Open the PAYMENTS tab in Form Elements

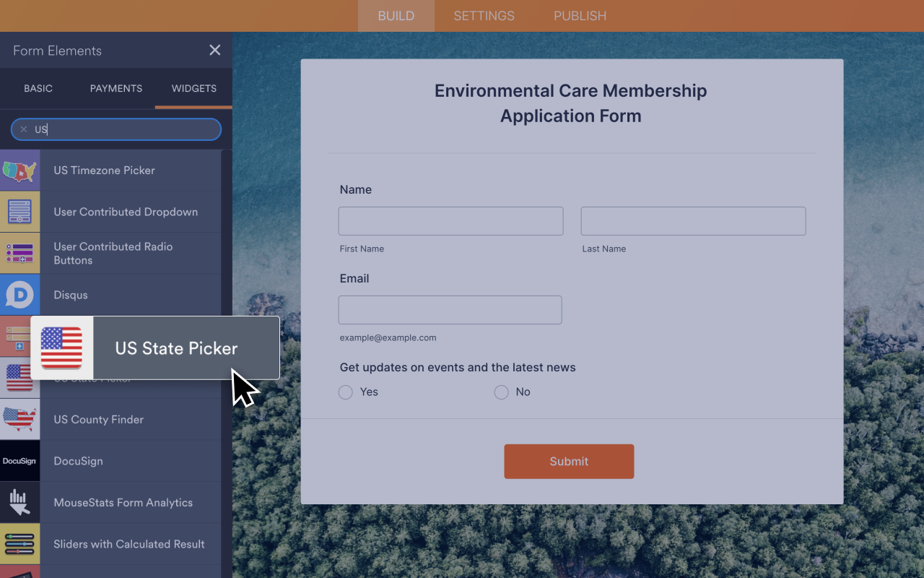click(115, 88)
